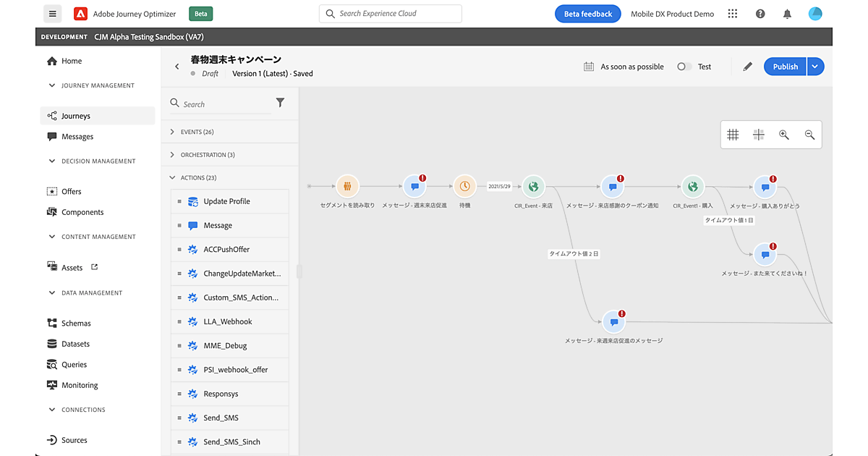Viewport: 868px width, 456px height.
Task: Collapse the ACTIONS (23) section
Action: (172, 177)
